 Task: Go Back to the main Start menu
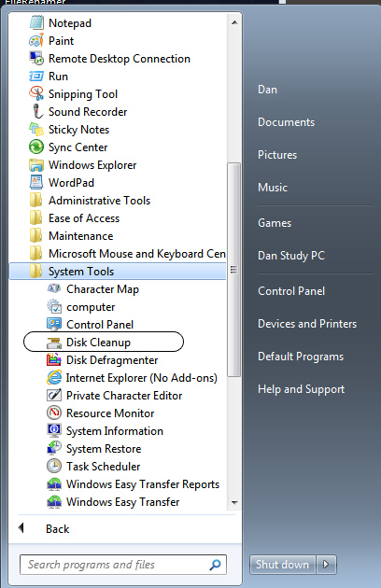click(58, 529)
